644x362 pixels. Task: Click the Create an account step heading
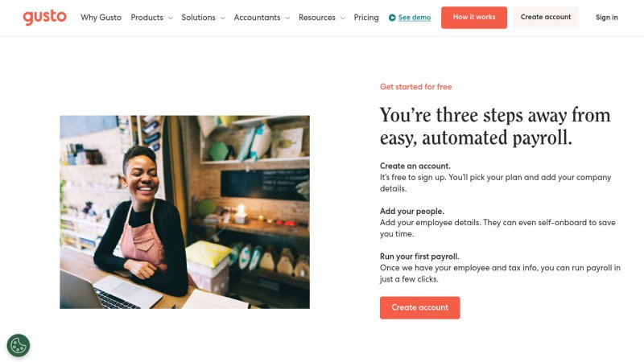click(x=415, y=166)
